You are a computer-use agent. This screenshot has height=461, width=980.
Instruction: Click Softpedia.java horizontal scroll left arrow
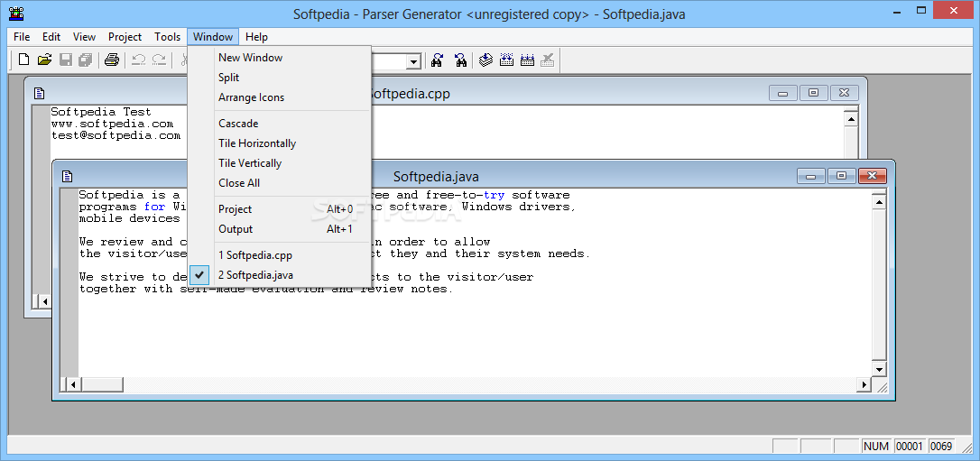pyautogui.click(x=72, y=384)
